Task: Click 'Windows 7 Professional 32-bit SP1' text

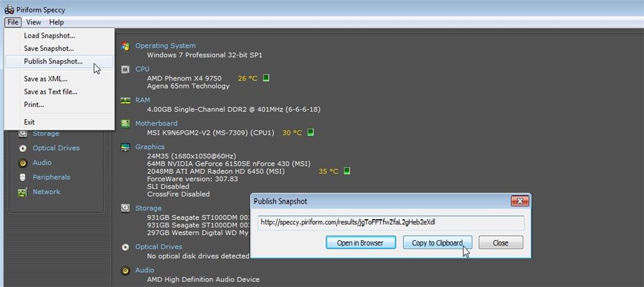Action: pos(204,55)
